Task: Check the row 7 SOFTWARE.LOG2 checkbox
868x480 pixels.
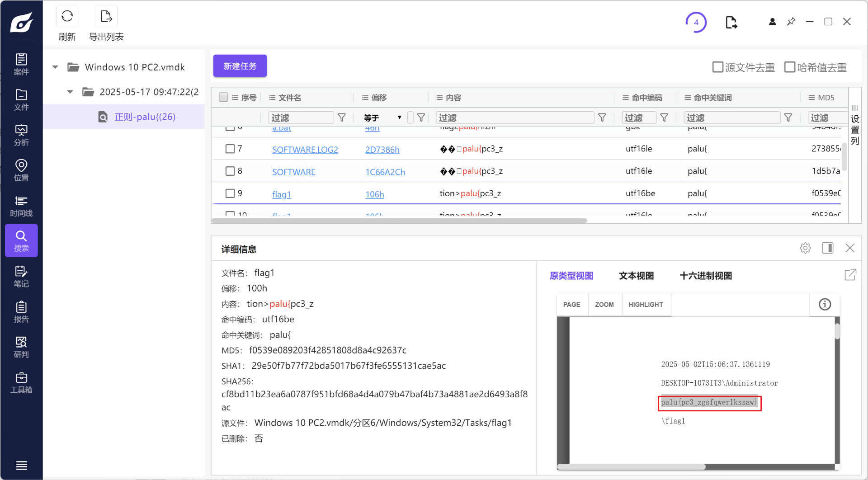Action: tap(230, 149)
